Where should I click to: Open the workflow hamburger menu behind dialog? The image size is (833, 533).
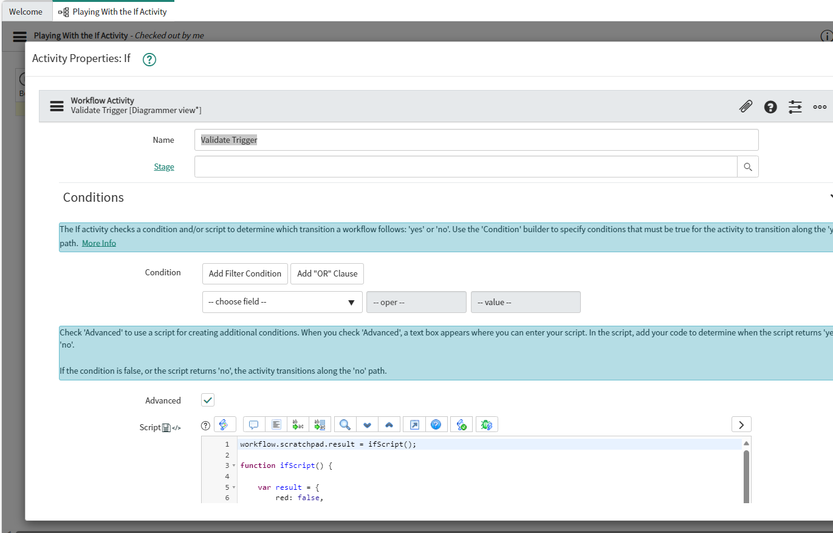coord(20,36)
